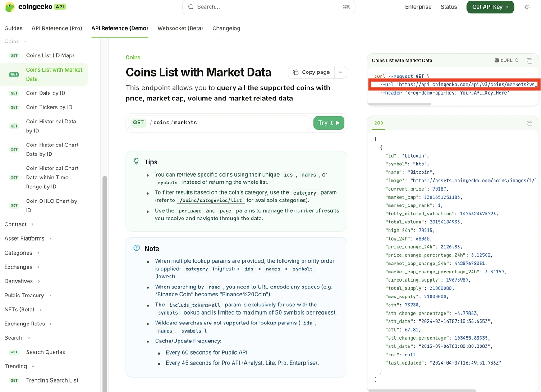Switch to API Reference (Pro) tab

coord(57,28)
